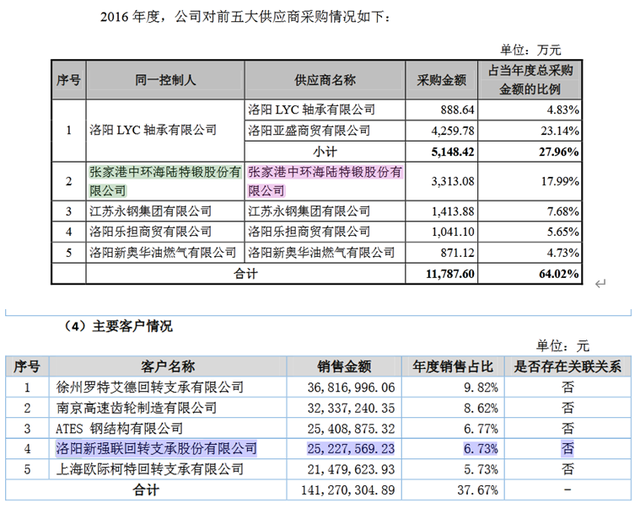Click the total ratio '64.02%'
Screen dimensions: 640x508
point(558,273)
